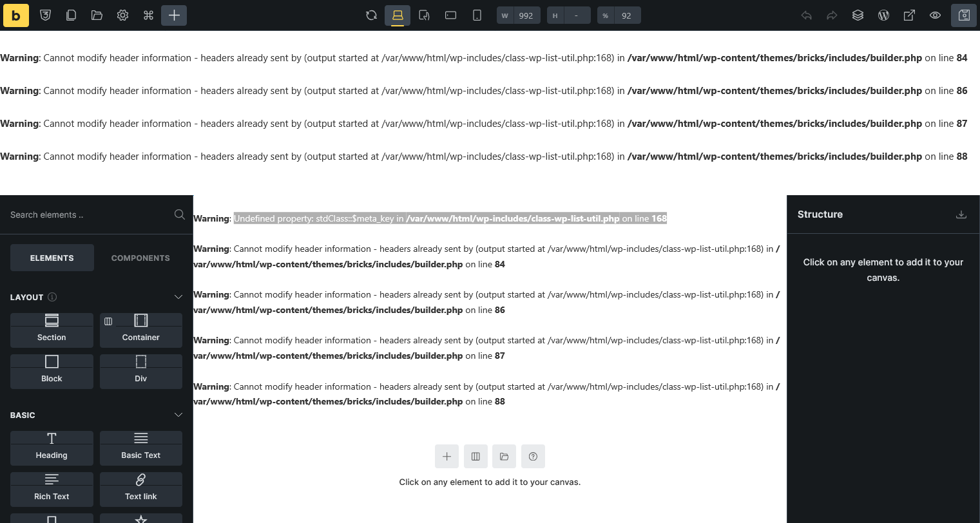Toggle the Structure panel layers icon

(858, 15)
